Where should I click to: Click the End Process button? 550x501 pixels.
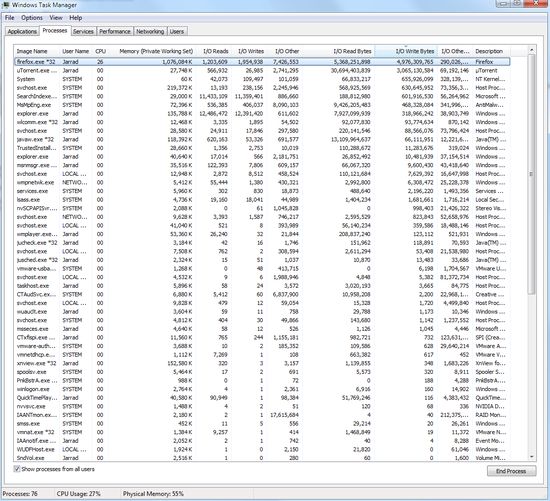[x=511, y=471]
